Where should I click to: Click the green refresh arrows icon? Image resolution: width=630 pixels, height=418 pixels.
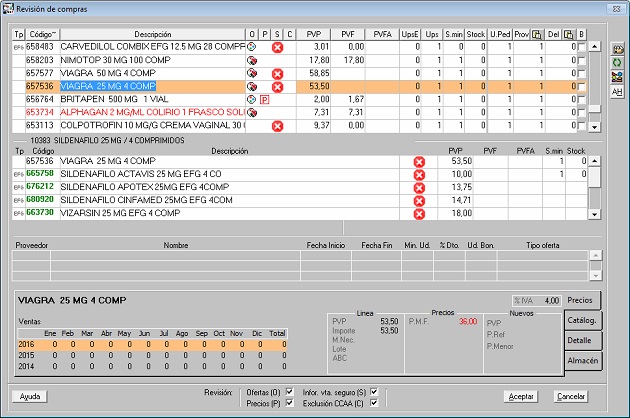(617, 63)
